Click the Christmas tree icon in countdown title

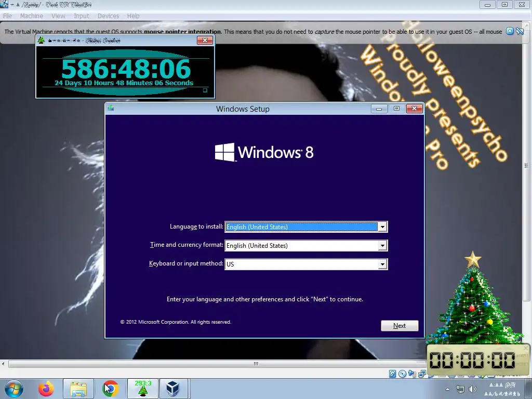point(41,40)
